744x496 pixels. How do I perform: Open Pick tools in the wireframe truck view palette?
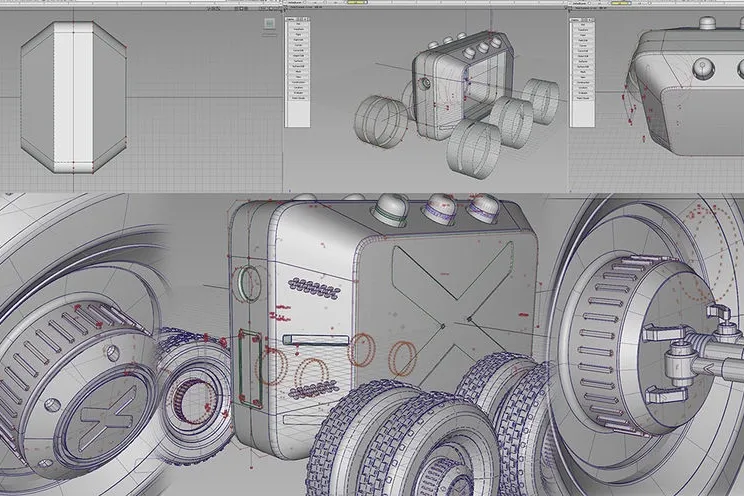(298, 24)
